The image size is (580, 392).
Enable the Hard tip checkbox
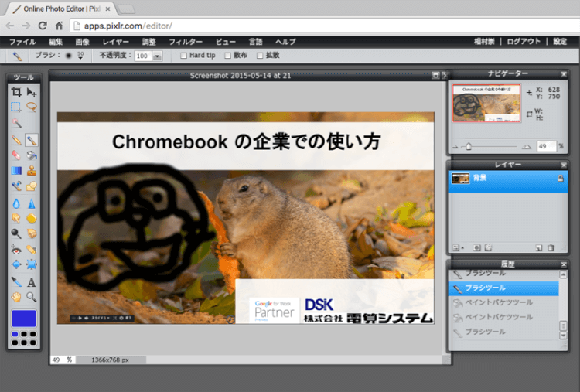[183, 56]
